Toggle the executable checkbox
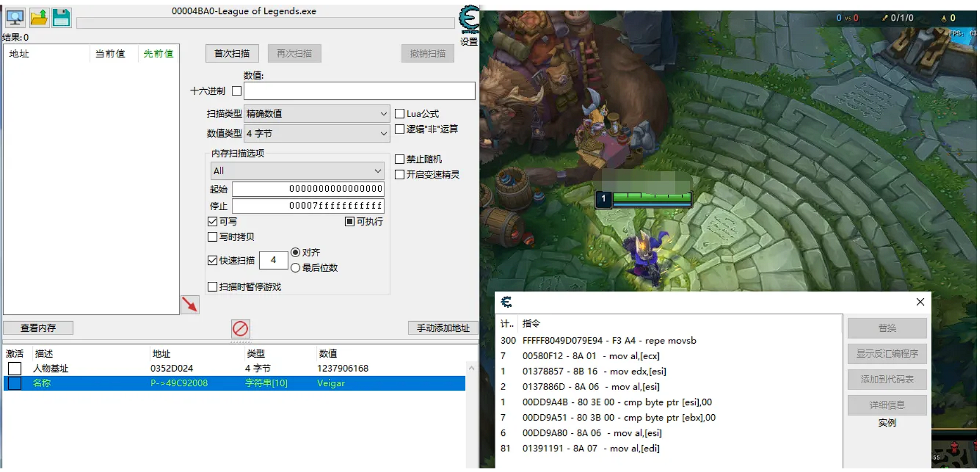This screenshot has width=980, height=472. (349, 222)
